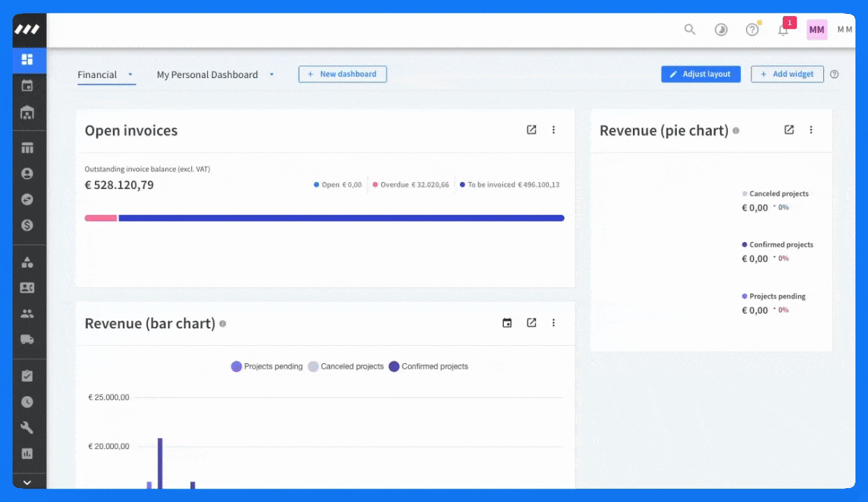This screenshot has width=868, height=502.
Task: Click Canceled projects label in pie chart widget
Action: [x=779, y=194]
